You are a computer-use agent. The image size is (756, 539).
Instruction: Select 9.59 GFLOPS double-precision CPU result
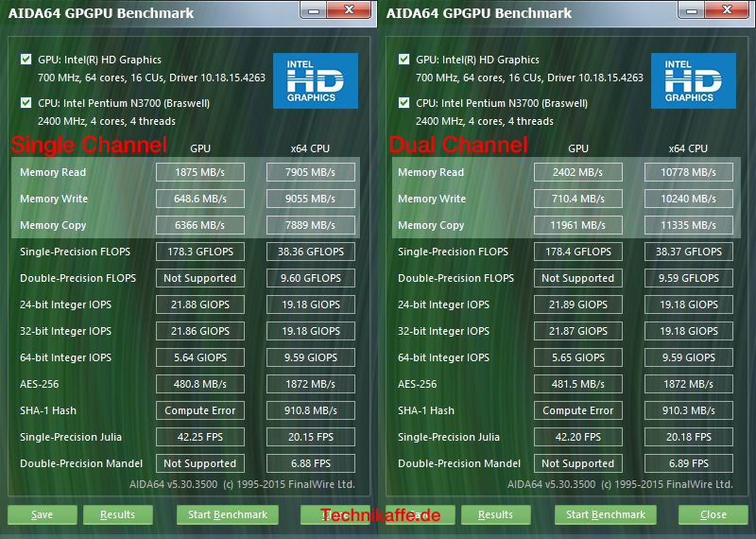point(689,278)
